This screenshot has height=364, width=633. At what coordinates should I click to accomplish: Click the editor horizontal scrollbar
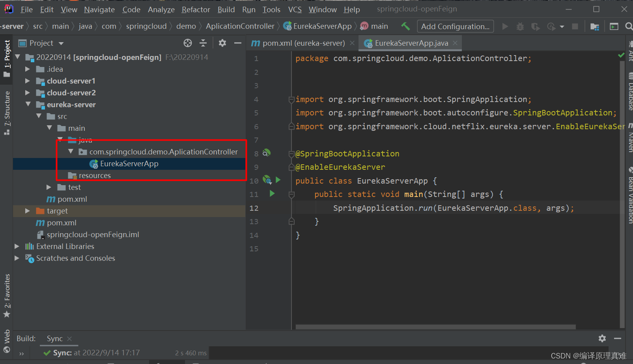pyautogui.click(x=436, y=327)
